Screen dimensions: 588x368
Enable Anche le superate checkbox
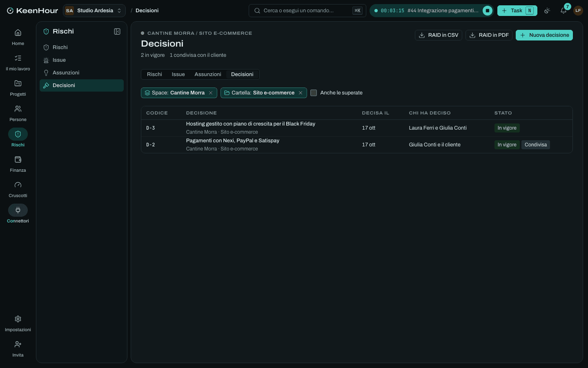314,93
